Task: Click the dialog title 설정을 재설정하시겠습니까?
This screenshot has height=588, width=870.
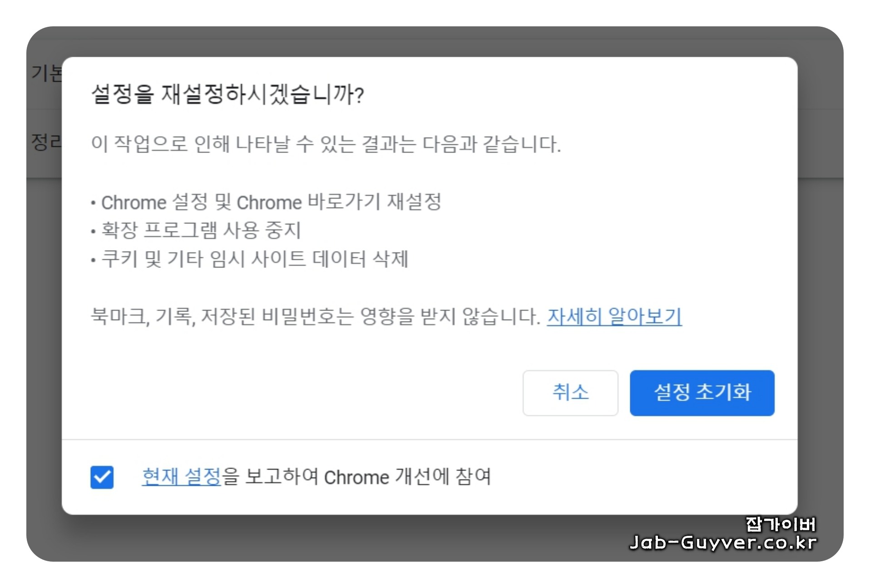Action: [x=227, y=94]
